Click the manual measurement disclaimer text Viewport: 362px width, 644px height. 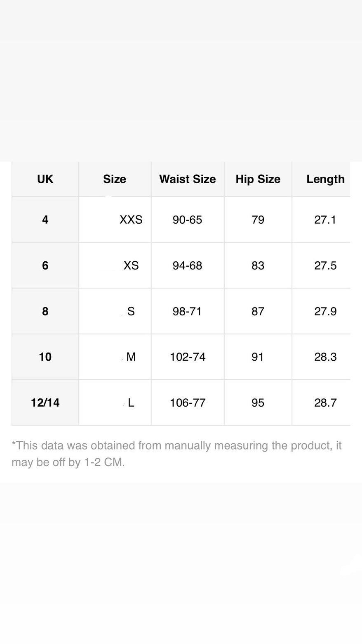click(176, 454)
